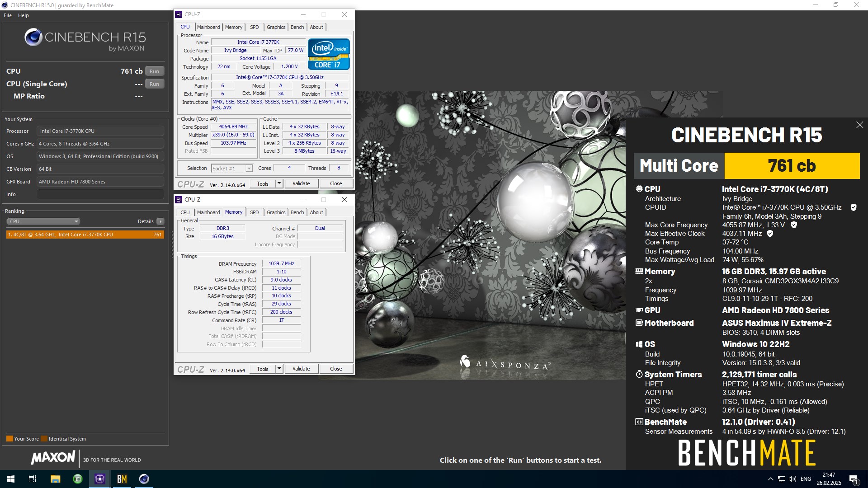The image size is (868, 488).
Task: Open SPD tab in top CPU-Z
Action: (x=255, y=27)
